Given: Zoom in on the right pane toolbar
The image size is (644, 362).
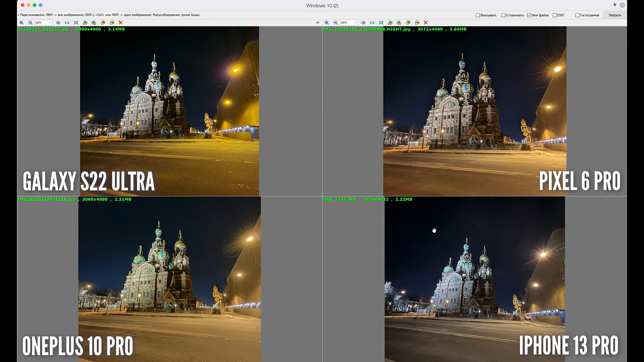Looking at the screenshot, I should 326,23.
